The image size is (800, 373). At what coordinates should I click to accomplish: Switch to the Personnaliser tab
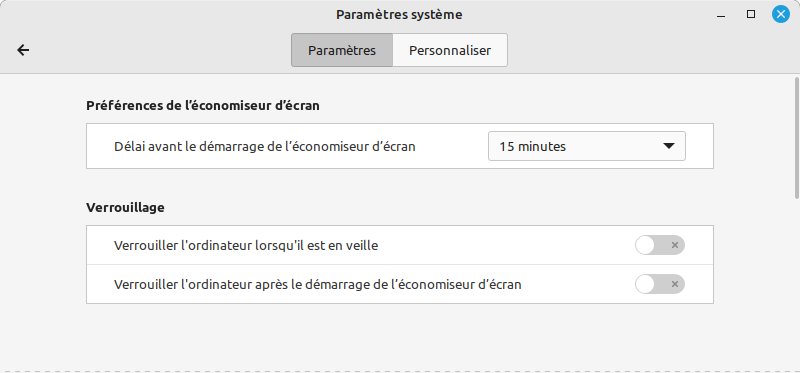[450, 51]
